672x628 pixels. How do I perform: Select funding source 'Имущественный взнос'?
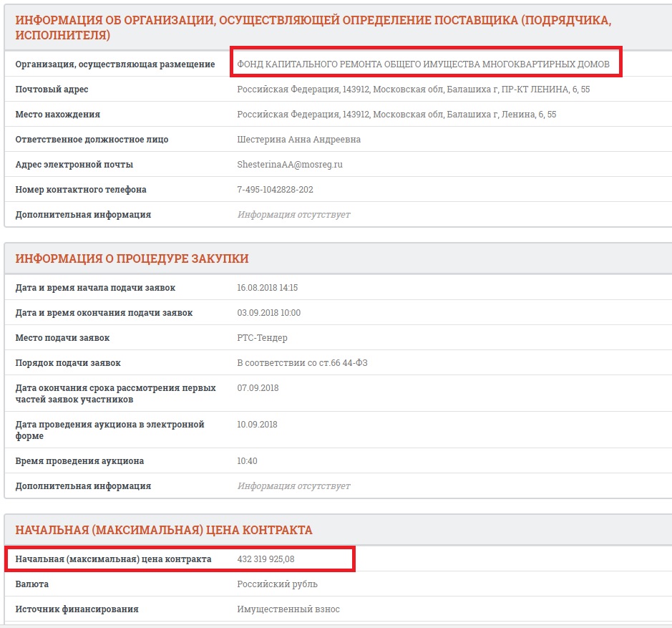(288, 609)
